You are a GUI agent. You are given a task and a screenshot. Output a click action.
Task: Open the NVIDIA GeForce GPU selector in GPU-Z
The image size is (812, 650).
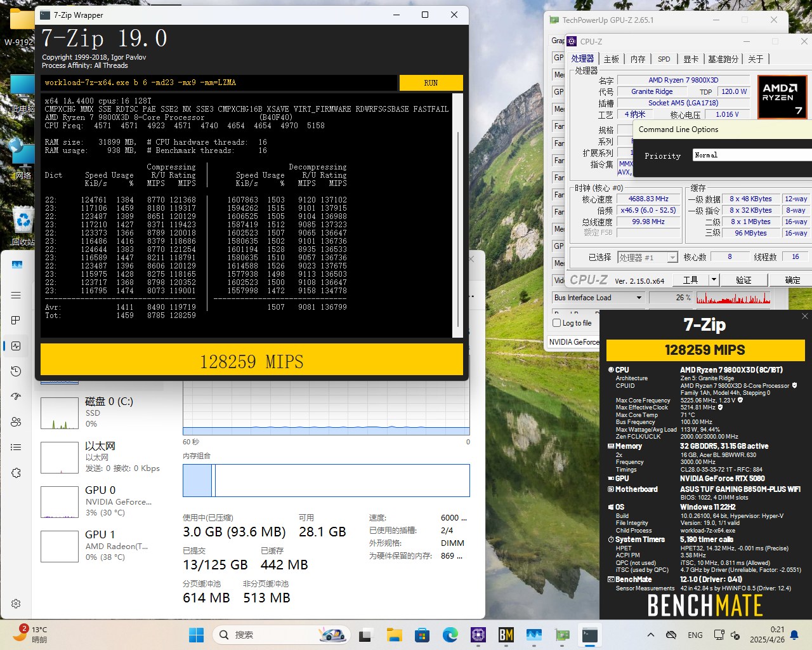pyautogui.click(x=574, y=342)
